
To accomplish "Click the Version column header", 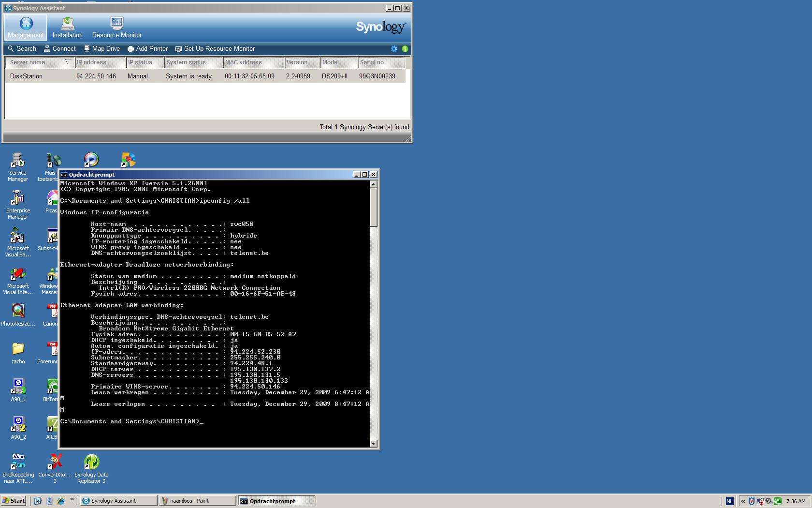I will pyautogui.click(x=303, y=62).
